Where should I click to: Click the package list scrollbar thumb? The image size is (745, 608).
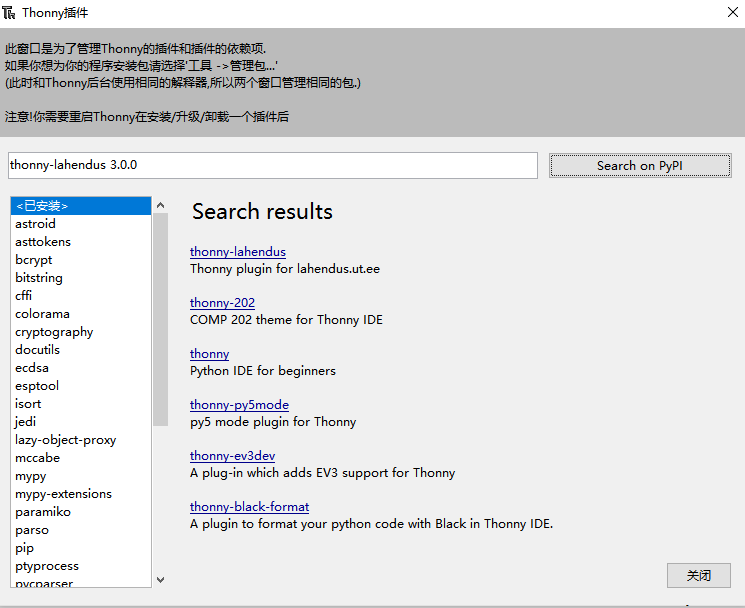pos(161,319)
